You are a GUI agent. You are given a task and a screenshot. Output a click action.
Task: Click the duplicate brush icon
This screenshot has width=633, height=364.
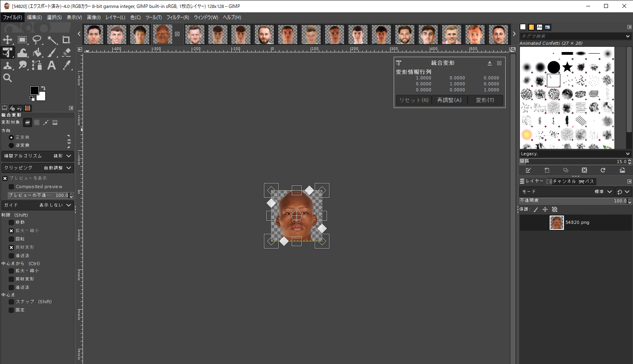pos(566,170)
